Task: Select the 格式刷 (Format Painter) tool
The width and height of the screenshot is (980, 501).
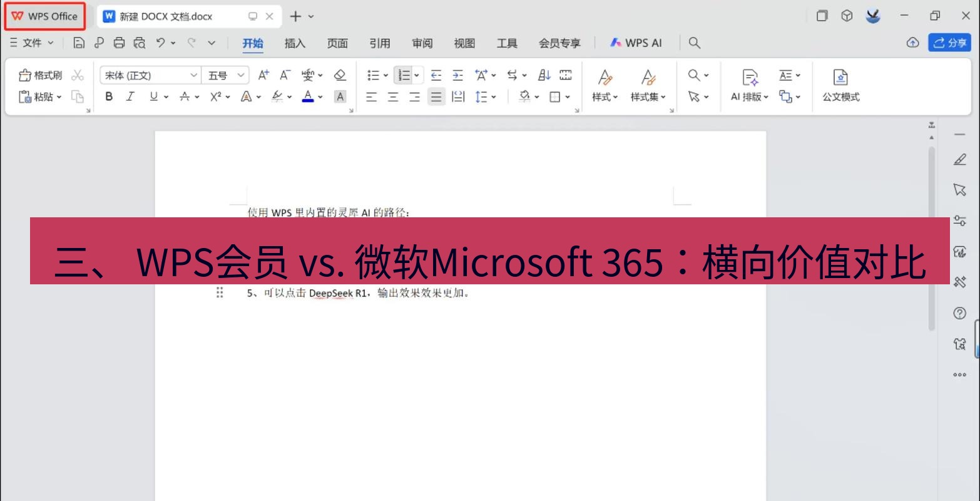Action: [x=41, y=75]
